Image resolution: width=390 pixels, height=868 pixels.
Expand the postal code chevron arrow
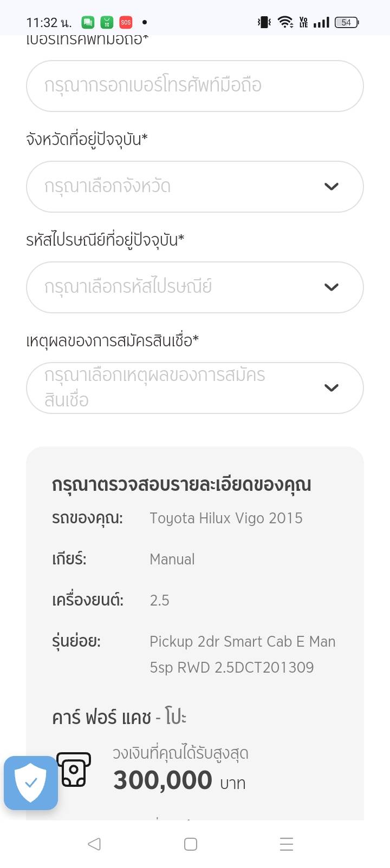pos(331,287)
